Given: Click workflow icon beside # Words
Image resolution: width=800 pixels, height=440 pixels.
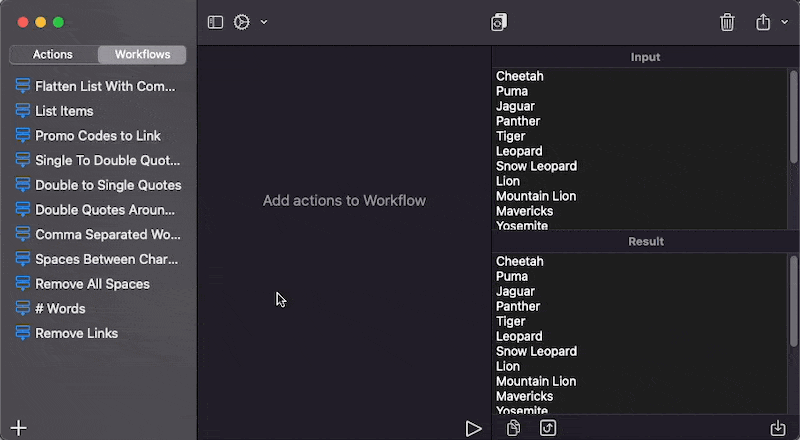Looking at the screenshot, I should [23, 308].
